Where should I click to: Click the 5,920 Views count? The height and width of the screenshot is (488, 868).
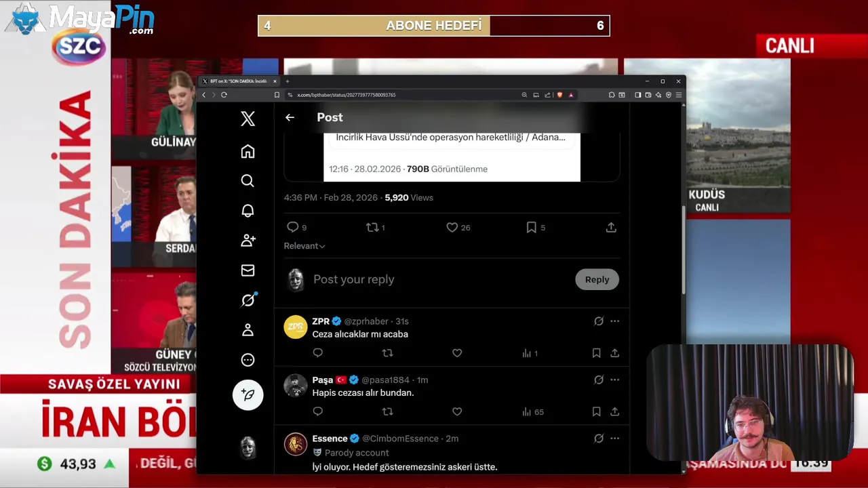tap(409, 198)
